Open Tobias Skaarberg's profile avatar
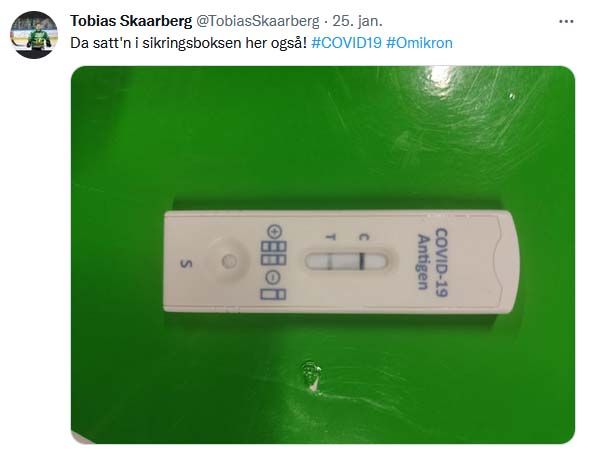This screenshot has height=457, width=590. 34,35
